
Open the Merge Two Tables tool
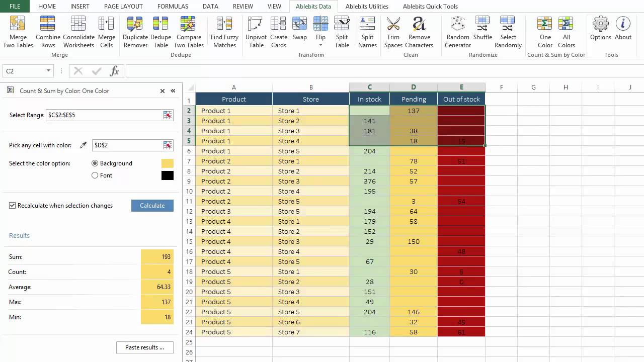coord(18,32)
